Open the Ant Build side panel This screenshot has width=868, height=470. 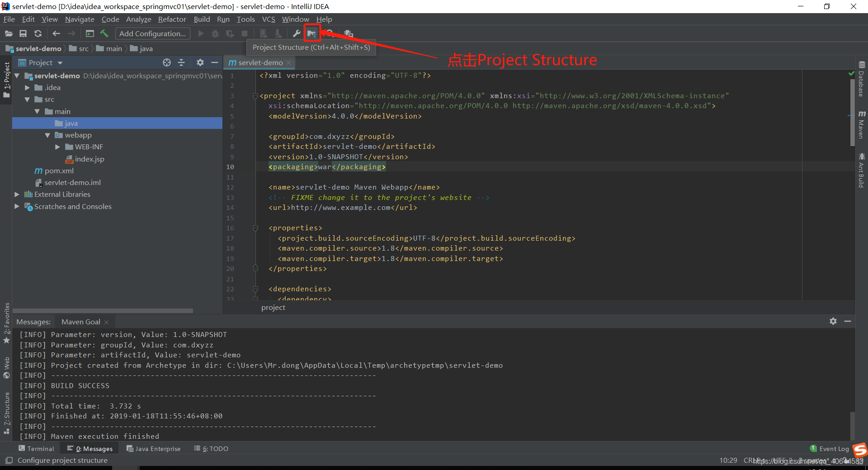tap(862, 171)
